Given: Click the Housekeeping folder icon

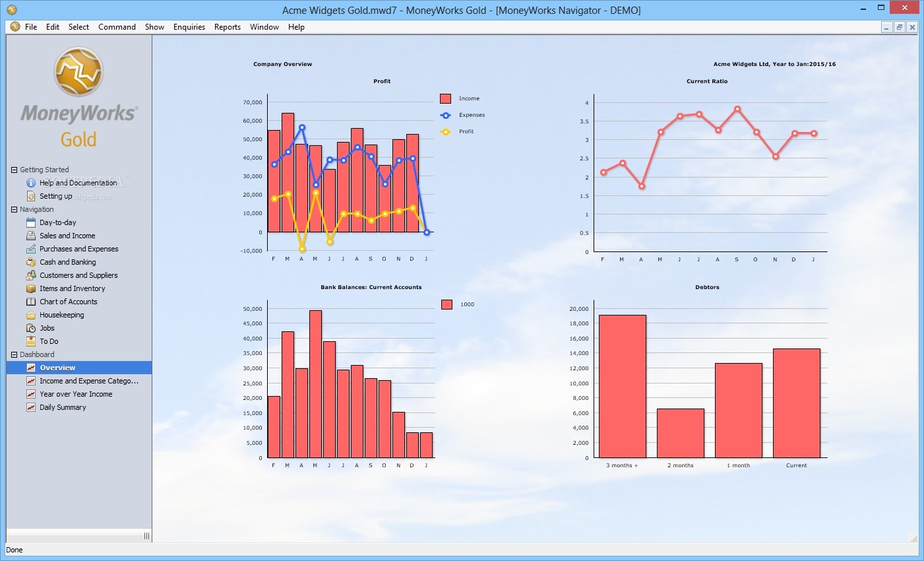Looking at the screenshot, I should pyautogui.click(x=31, y=315).
